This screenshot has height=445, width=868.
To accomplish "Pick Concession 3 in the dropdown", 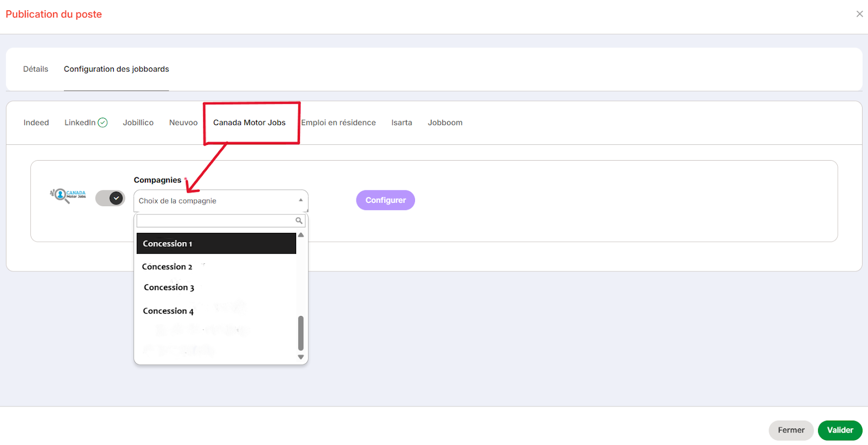I will pyautogui.click(x=169, y=287).
